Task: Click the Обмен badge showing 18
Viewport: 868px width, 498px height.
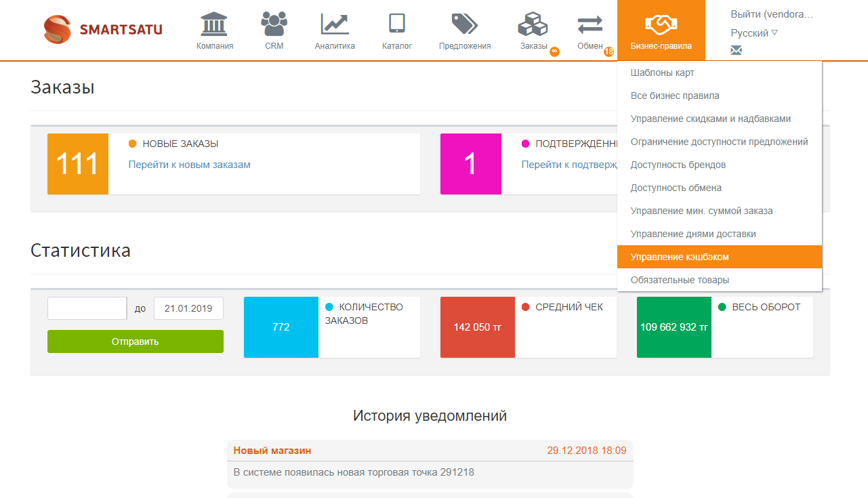Action: pos(608,51)
